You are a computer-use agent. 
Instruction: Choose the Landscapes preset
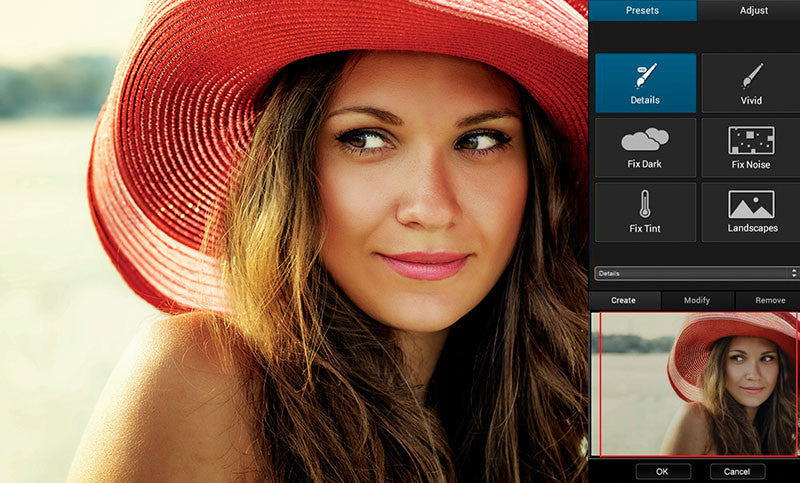coord(751,211)
